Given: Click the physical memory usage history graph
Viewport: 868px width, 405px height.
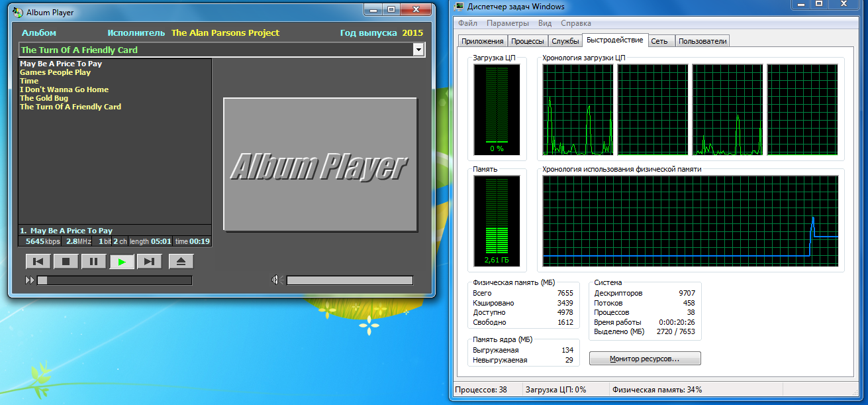Looking at the screenshot, I should [x=691, y=222].
